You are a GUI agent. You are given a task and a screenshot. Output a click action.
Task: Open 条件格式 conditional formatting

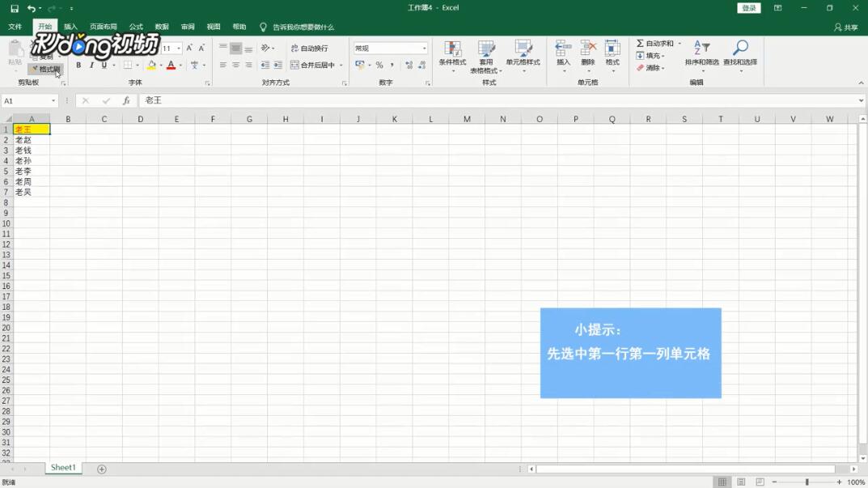click(x=452, y=55)
